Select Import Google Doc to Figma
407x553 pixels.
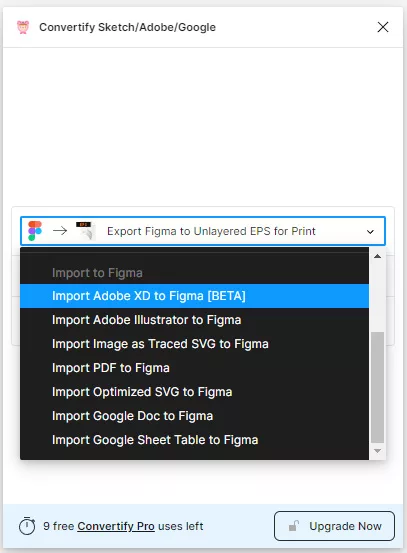(194, 416)
